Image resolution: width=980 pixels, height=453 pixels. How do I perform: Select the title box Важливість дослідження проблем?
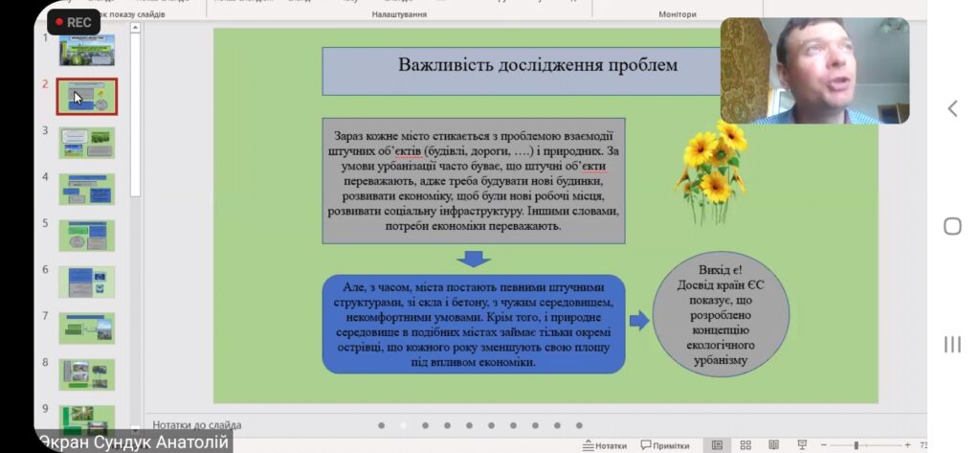(x=522, y=71)
